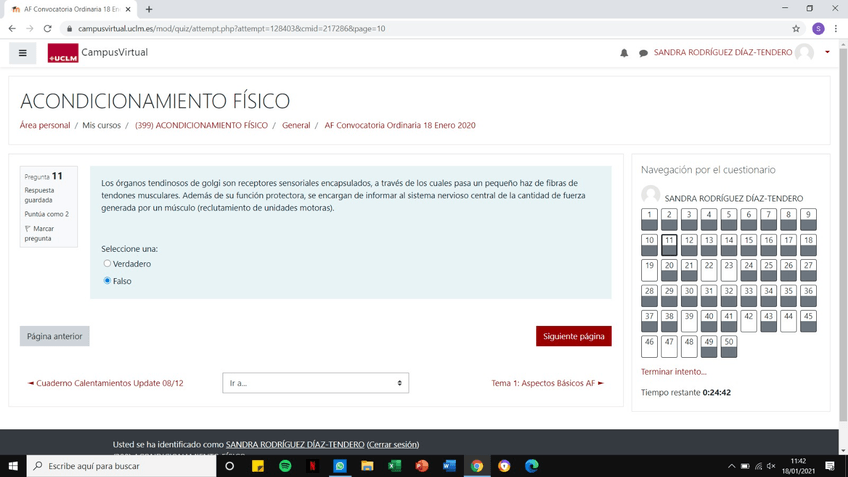Jump to question 1 in navigation
This screenshot has height=477, width=848.
(x=649, y=220)
